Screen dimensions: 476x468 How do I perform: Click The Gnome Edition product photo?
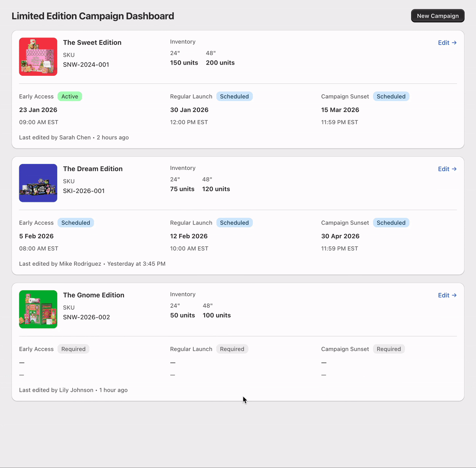(38, 309)
